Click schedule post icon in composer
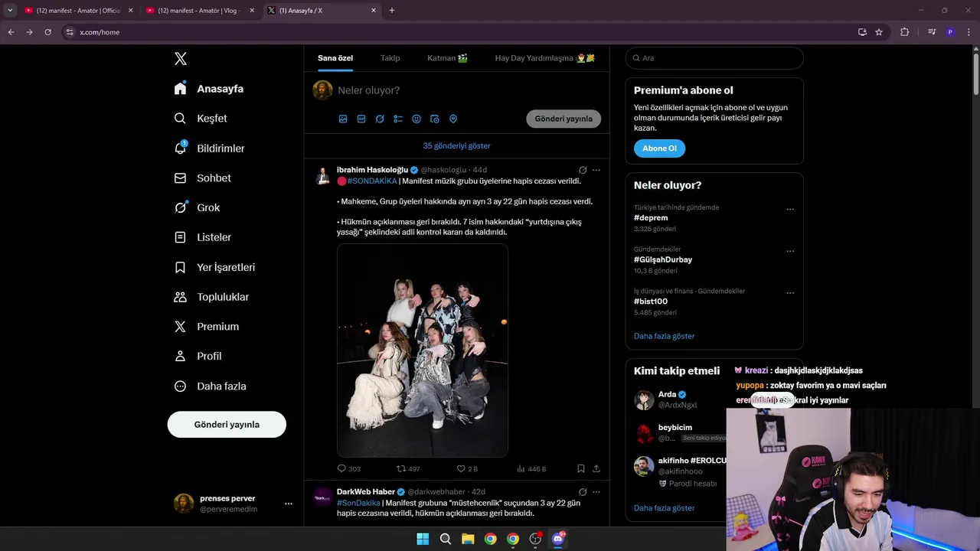 435,119
